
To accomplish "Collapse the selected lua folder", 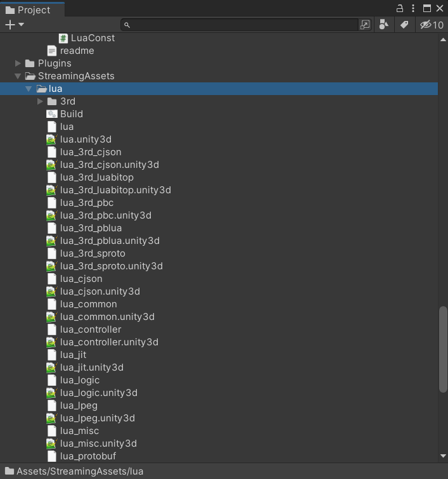I will [x=29, y=89].
